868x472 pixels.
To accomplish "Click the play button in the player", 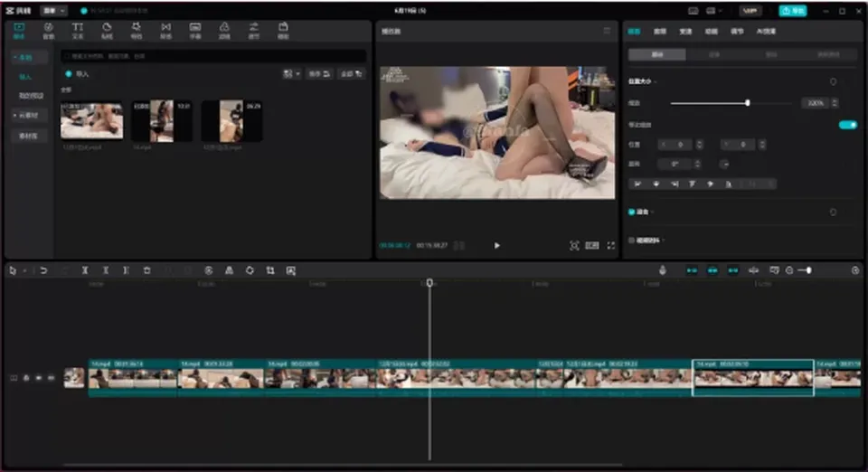I will click(x=496, y=245).
